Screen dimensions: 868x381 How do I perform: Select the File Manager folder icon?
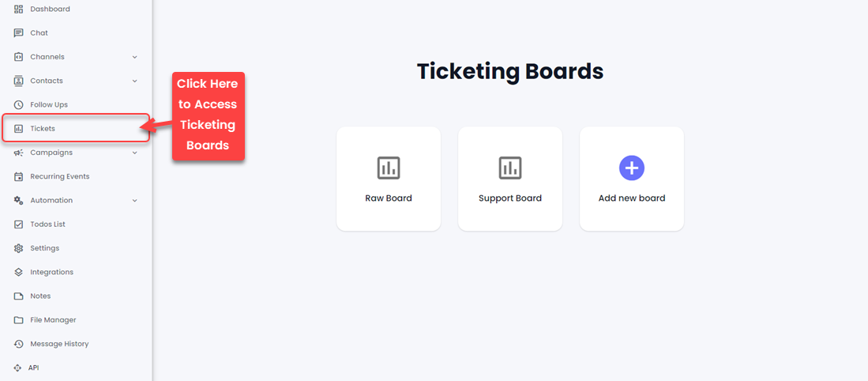click(18, 320)
